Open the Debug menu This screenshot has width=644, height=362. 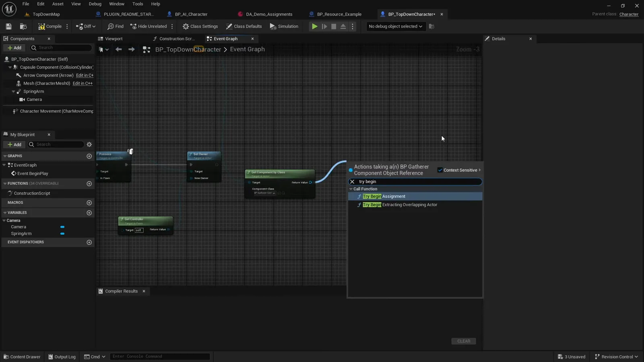(x=95, y=4)
